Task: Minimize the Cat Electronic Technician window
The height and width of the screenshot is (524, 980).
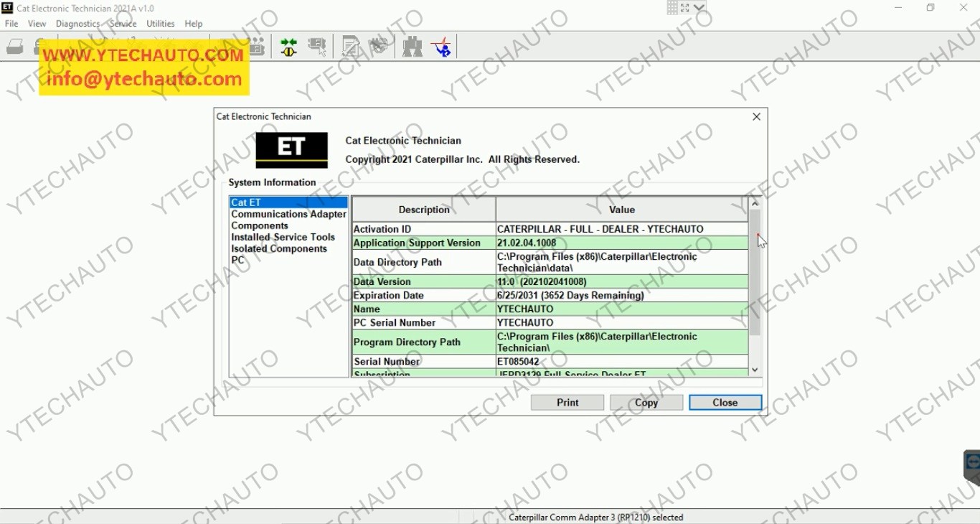Action: coord(898,8)
